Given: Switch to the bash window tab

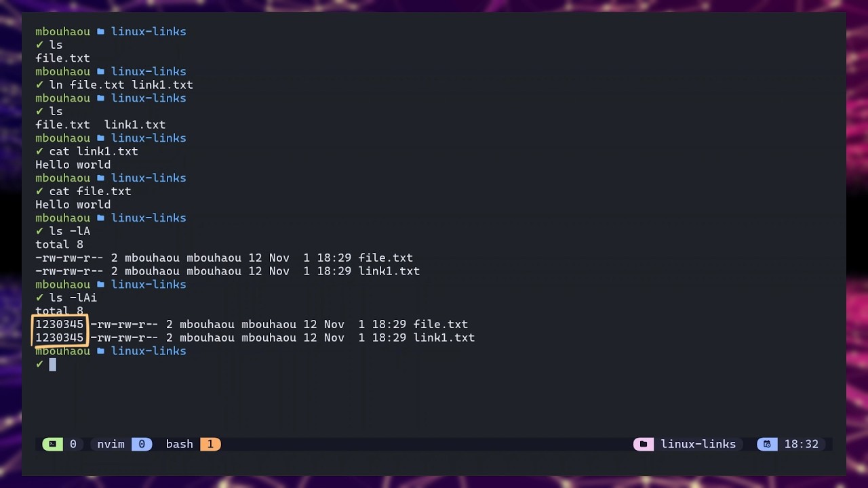Looking at the screenshot, I should point(180,444).
